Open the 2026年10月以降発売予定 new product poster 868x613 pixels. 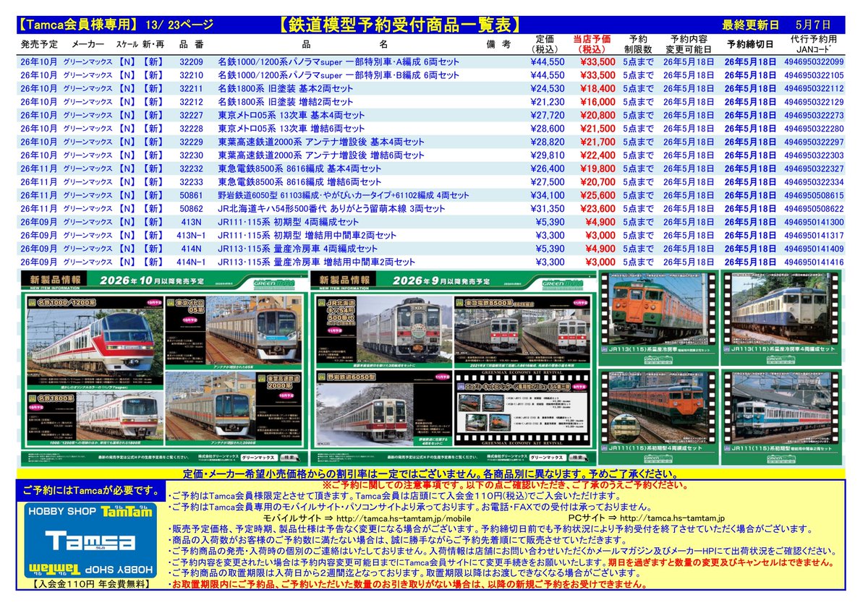point(163,369)
